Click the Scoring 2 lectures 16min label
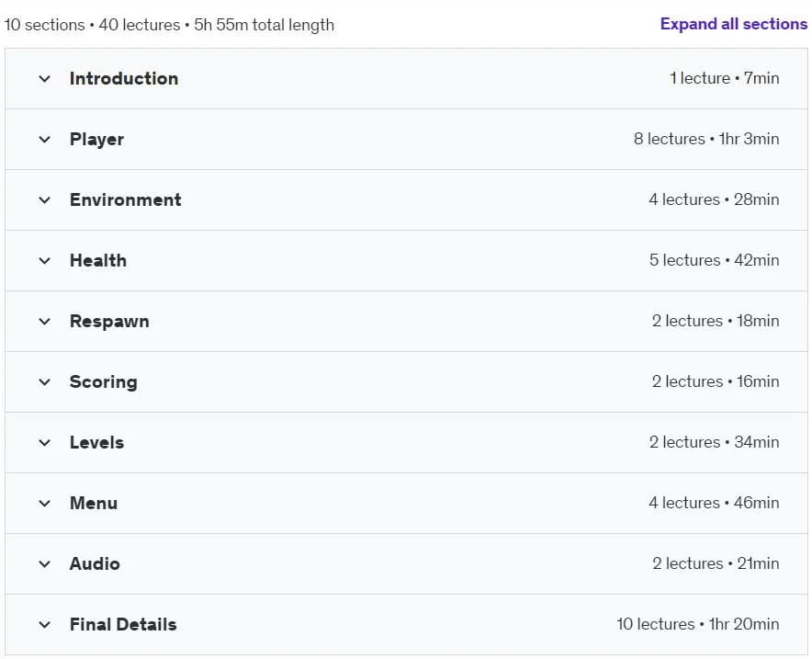Viewport: 812px width, 659px height. [x=716, y=381]
